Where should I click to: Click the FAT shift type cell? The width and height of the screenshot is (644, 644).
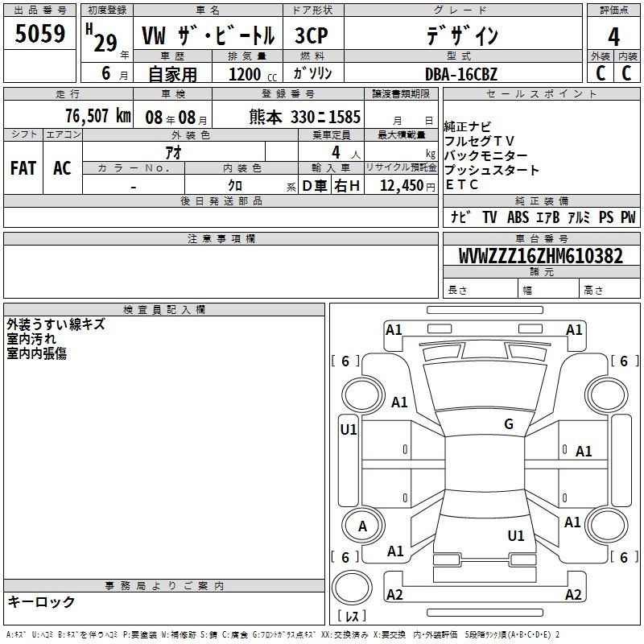click(x=23, y=167)
